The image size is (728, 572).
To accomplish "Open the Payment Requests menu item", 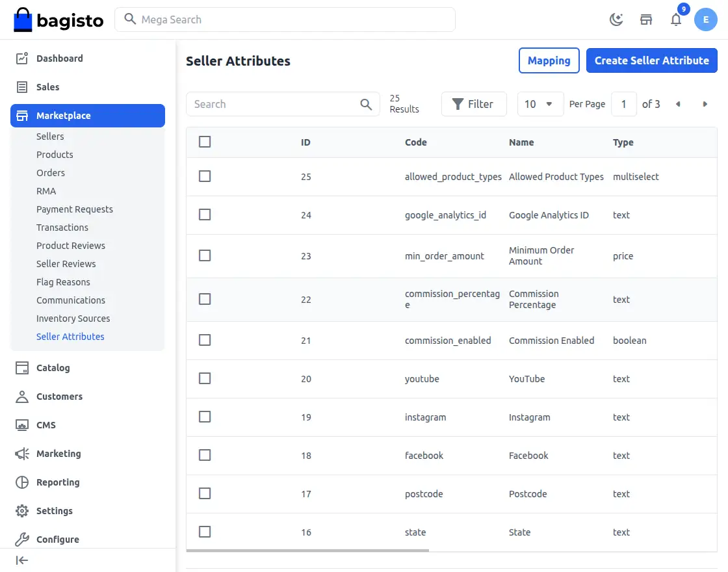I will tap(74, 209).
